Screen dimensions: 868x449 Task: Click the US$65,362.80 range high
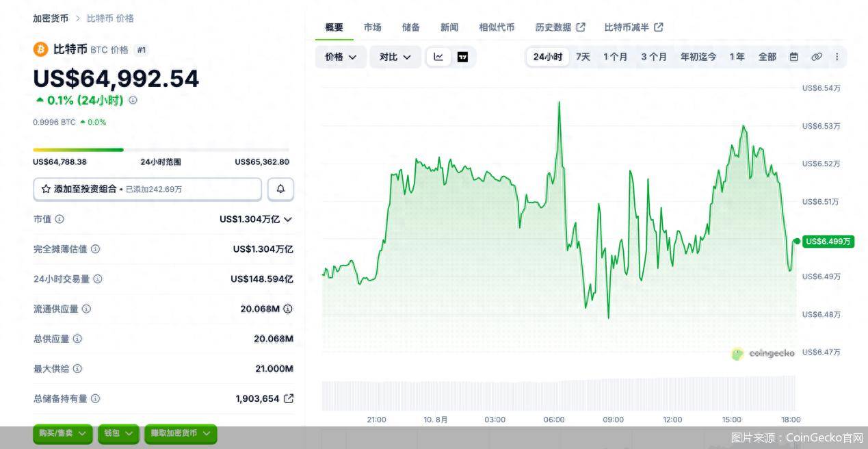[262, 162]
